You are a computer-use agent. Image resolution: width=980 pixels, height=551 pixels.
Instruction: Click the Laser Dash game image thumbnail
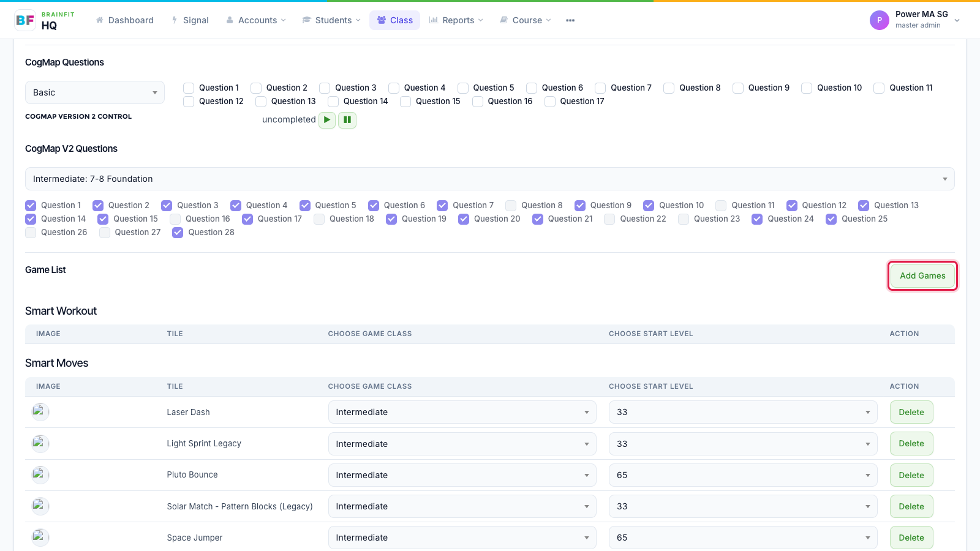[40, 412]
